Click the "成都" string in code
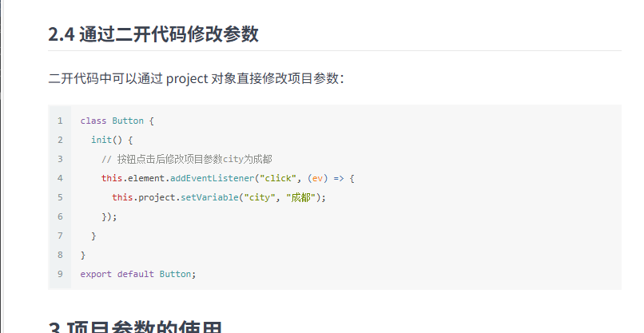Viewport: 644px width, 333px height. (x=300, y=197)
